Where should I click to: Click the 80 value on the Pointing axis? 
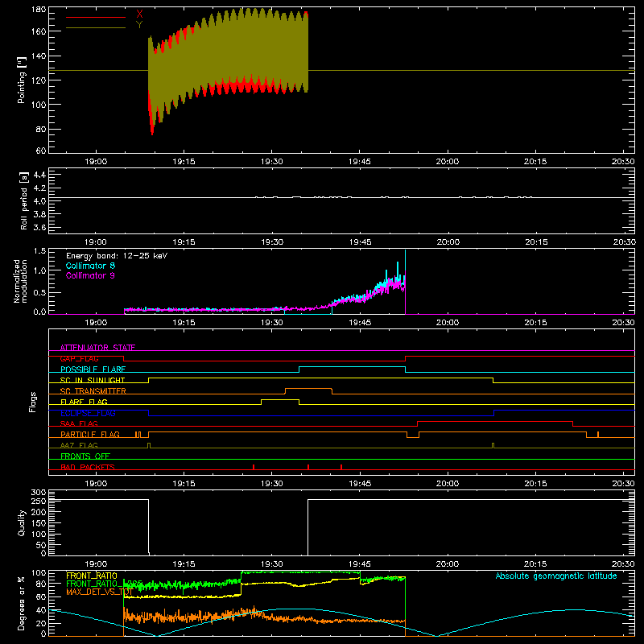tap(41, 129)
